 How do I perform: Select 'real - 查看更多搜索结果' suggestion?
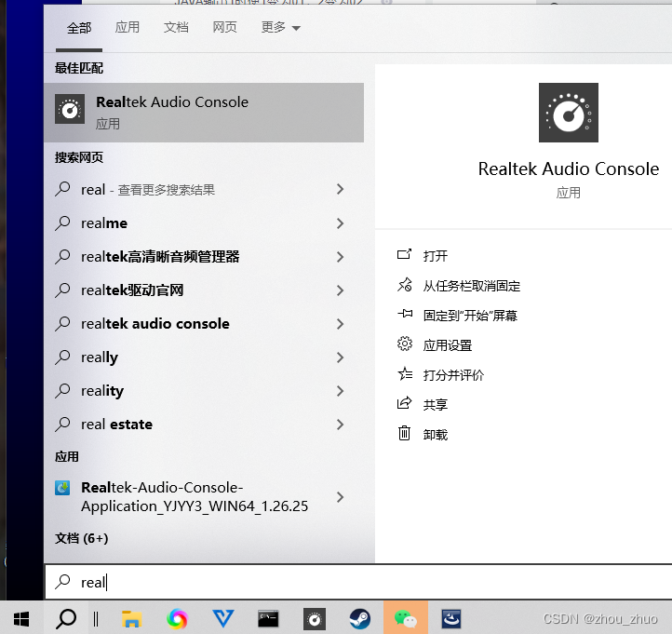[x=148, y=190]
